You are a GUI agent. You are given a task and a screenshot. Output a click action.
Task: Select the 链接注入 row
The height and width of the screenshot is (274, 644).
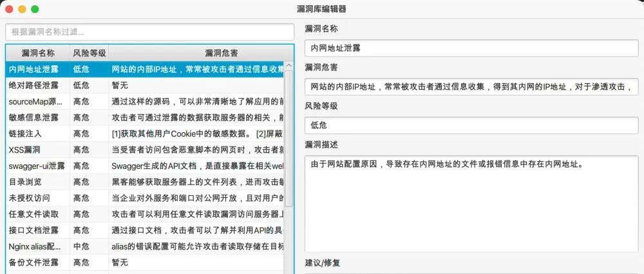pyautogui.click(x=144, y=133)
